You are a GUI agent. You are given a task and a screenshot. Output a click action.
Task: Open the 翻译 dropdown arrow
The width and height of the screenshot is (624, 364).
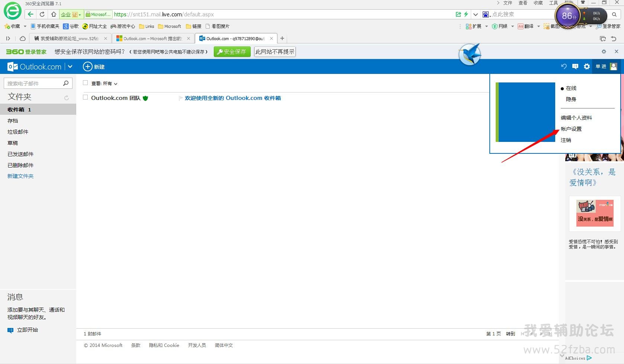(538, 26)
